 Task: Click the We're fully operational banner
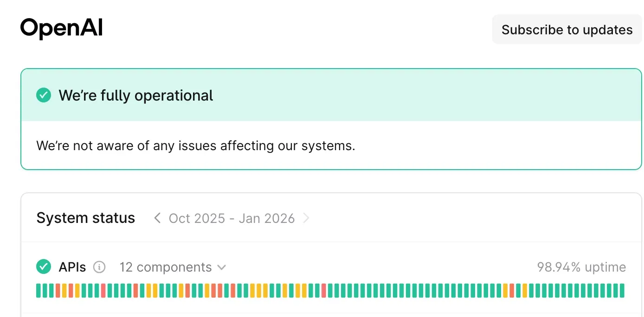click(x=135, y=95)
